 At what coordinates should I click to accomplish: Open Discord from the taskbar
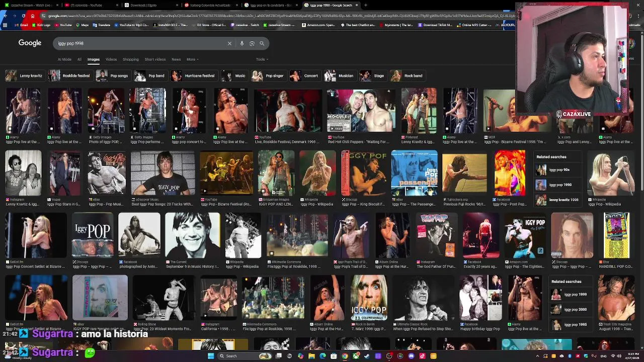click(x=411, y=356)
